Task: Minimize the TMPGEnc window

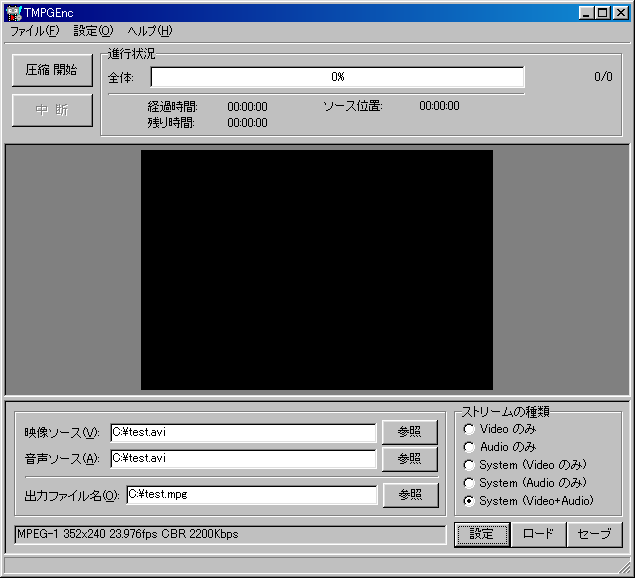Action: 586,13
